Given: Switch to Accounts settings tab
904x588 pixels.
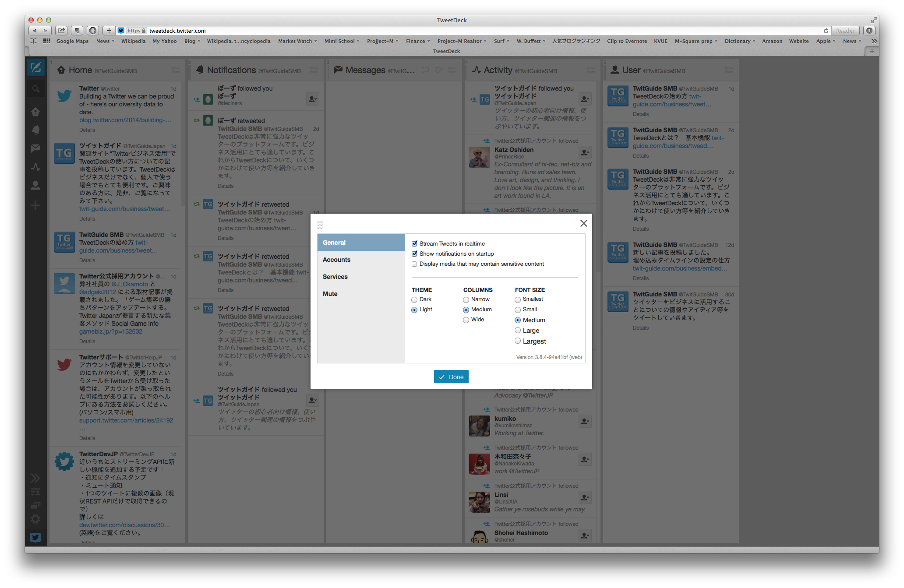Looking at the screenshot, I should [361, 260].
